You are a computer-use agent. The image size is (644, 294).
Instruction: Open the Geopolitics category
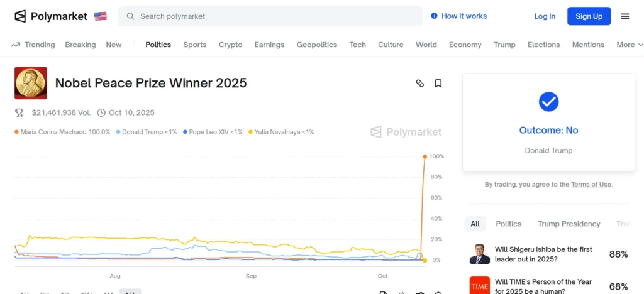317,45
